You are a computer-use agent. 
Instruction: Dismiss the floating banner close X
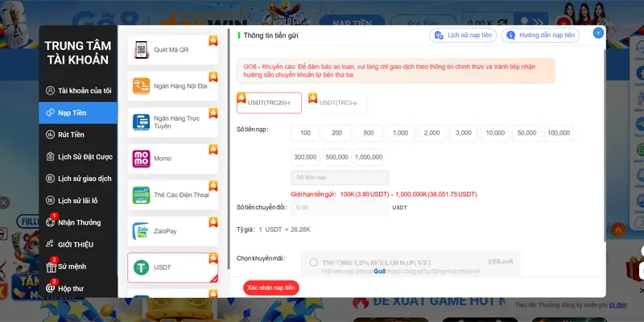(4, 203)
